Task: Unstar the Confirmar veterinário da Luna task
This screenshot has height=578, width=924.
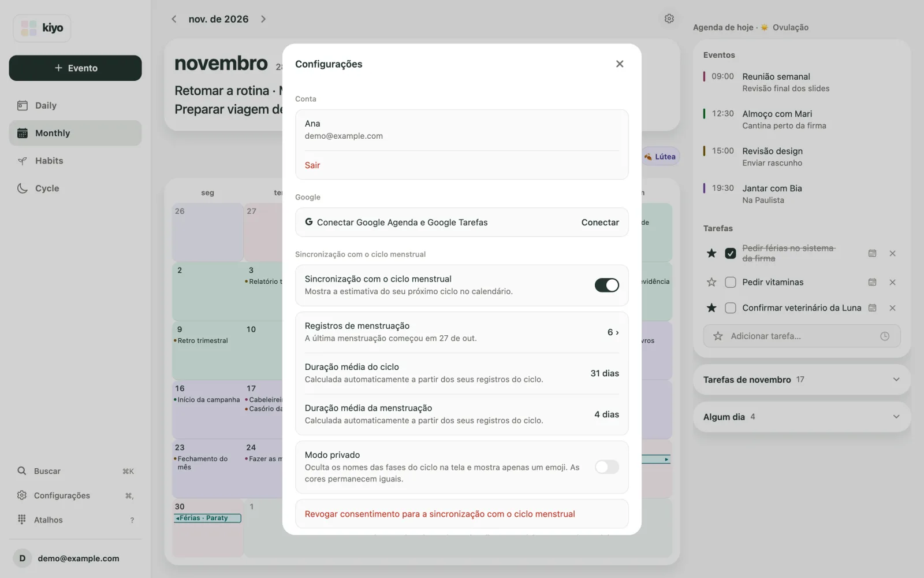Action: tap(711, 308)
